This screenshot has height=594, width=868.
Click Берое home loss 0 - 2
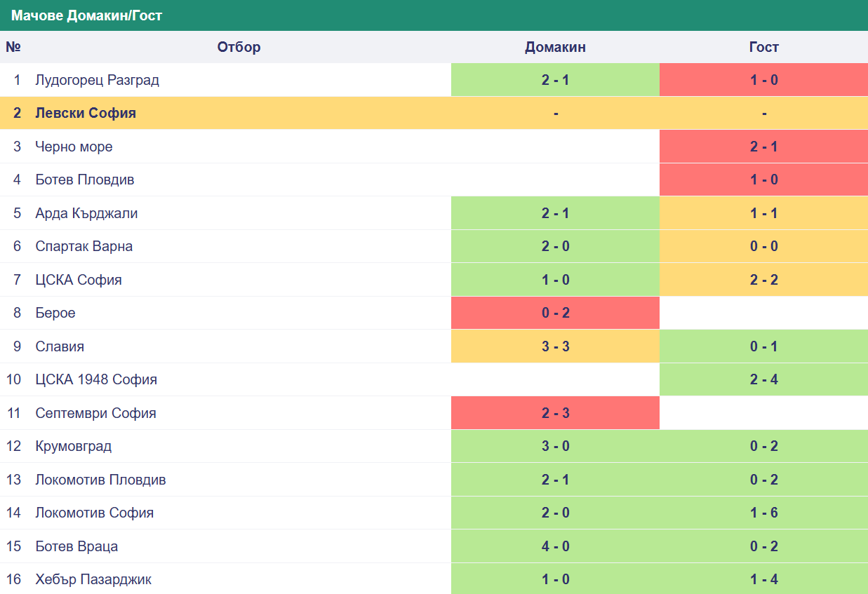[555, 313]
